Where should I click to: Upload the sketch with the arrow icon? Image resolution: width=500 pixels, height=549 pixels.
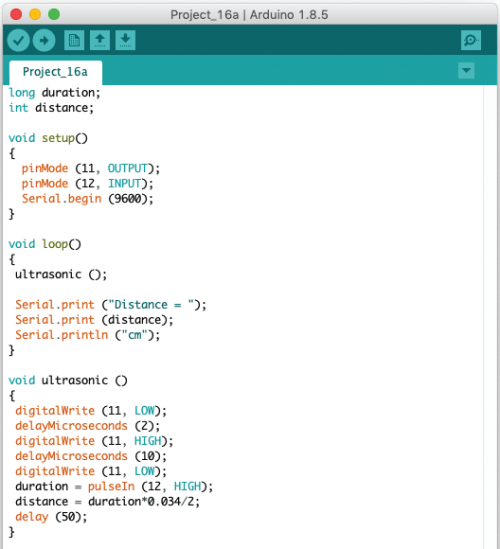[x=44, y=41]
